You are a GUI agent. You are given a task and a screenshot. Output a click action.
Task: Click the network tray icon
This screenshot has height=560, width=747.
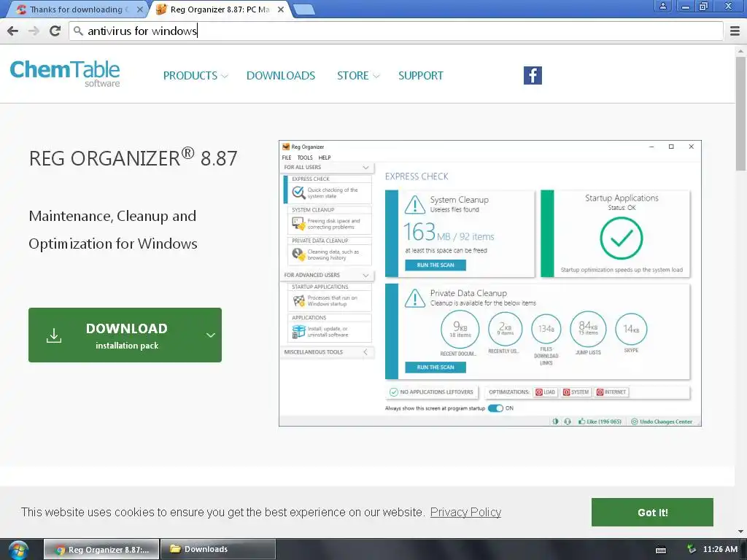pyautogui.click(x=692, y=549)
